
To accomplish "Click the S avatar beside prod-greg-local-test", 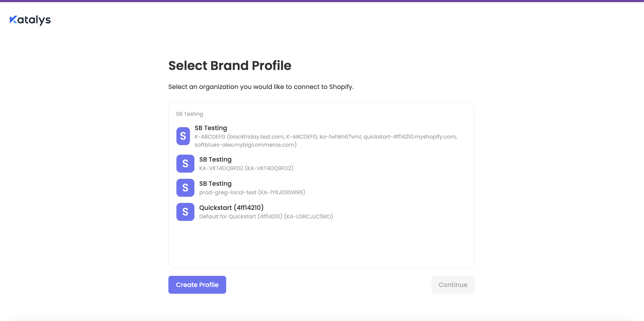I will coord(185,188).
